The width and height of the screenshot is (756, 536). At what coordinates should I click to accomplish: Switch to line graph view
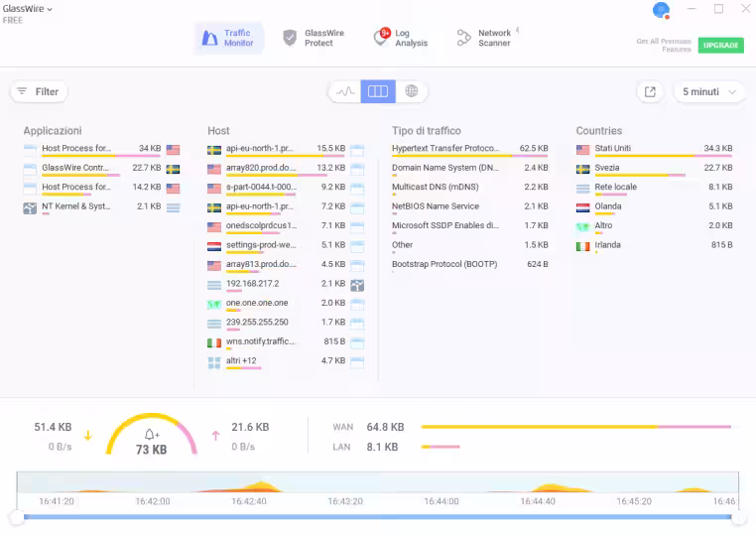(345, 91)
